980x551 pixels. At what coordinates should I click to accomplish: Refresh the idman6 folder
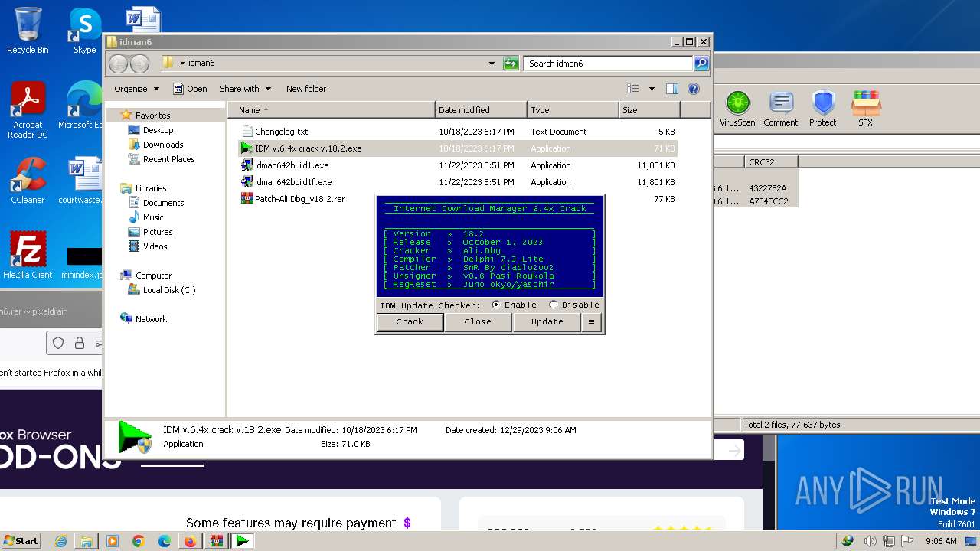point(511,64)
